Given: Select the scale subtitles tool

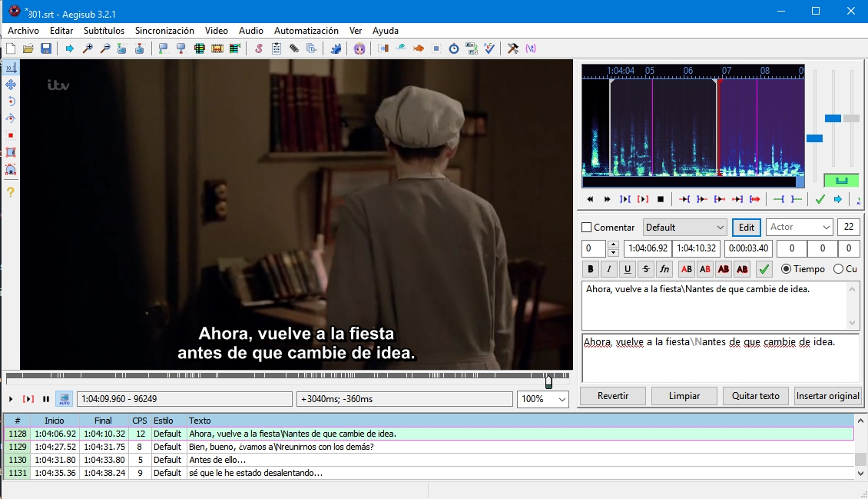Looking at the screenshot, I should coord(11,135).
